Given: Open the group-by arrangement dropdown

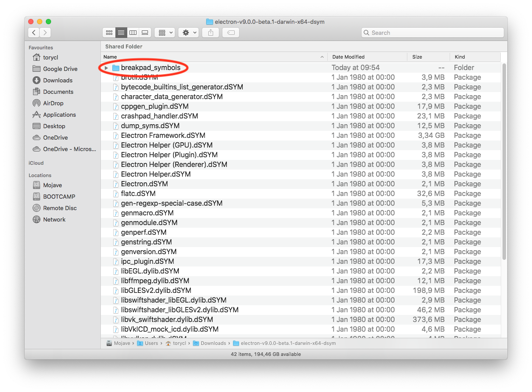Looking at the screenshot, I should [x=165, y=33].
